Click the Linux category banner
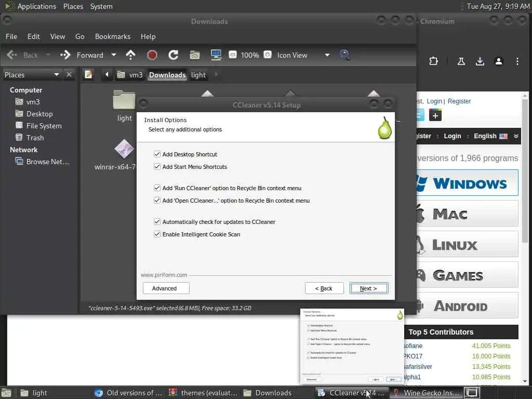Viewport: 532px width, 399px height. point(468,244)
